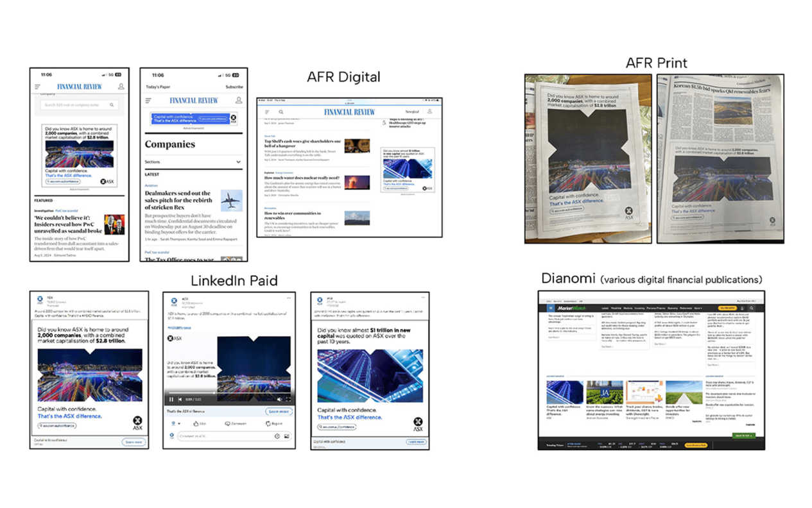Select Latest in MarketWatch navigation
This screenshot has height=508, width=812.
[605, 308]
